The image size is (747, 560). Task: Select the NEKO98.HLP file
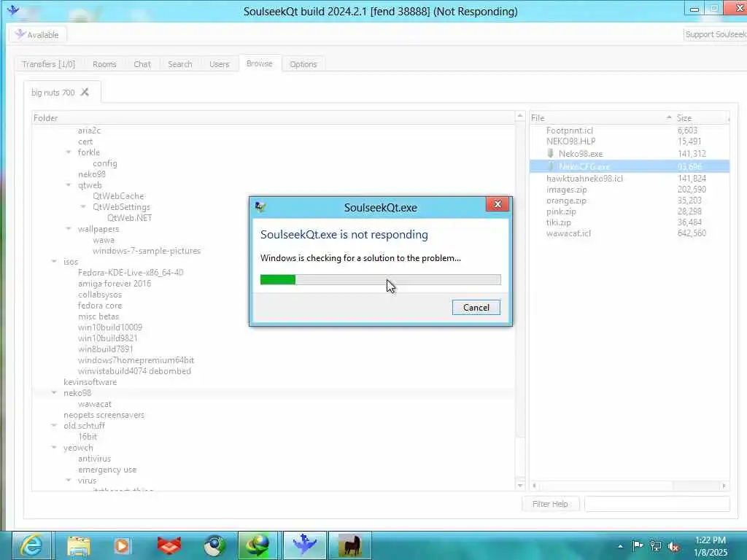pos(570,141)
